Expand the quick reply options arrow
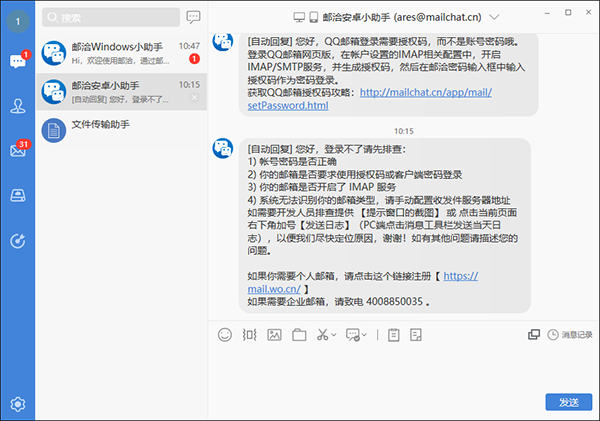 (364, 335)
